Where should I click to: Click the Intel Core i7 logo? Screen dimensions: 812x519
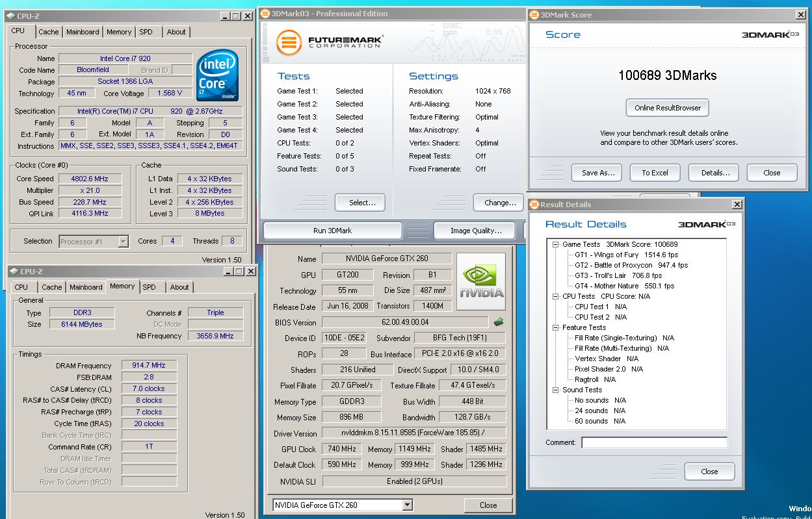coord(218,75)
